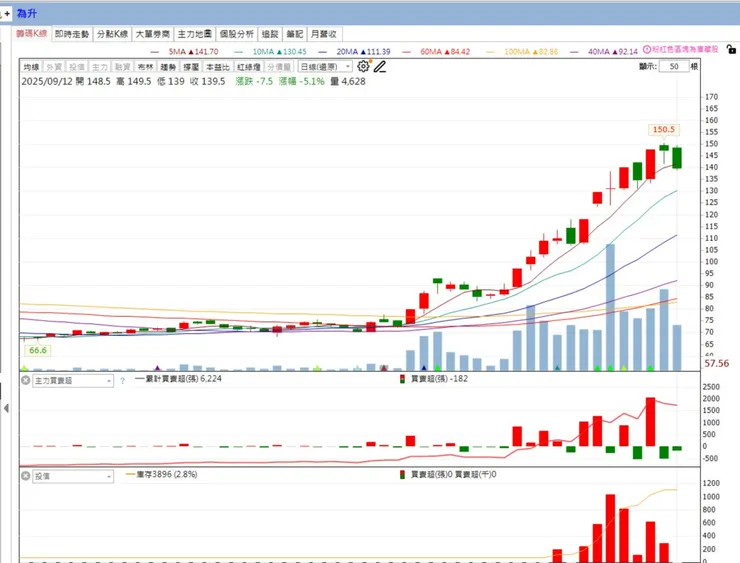Toggle the 撐壓 support-resistance overlay
The width and height of the screenshot is (740, 563).
click(191, 67)
